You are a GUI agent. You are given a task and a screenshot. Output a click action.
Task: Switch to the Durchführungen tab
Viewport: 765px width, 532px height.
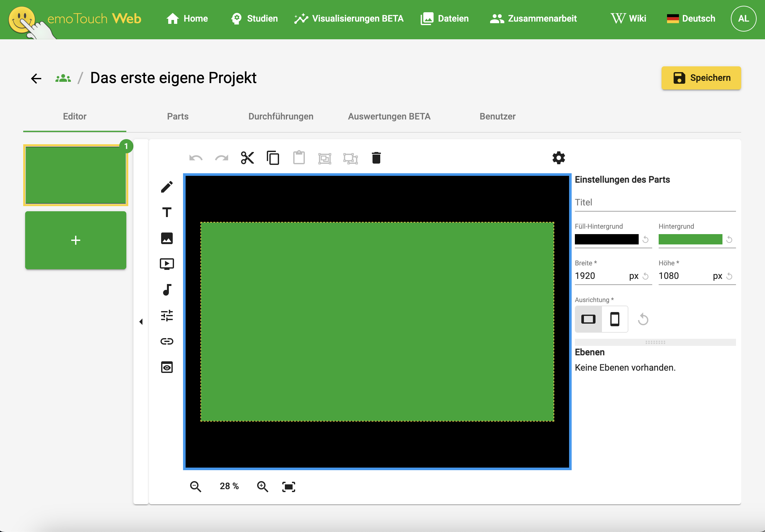point(281,117)
